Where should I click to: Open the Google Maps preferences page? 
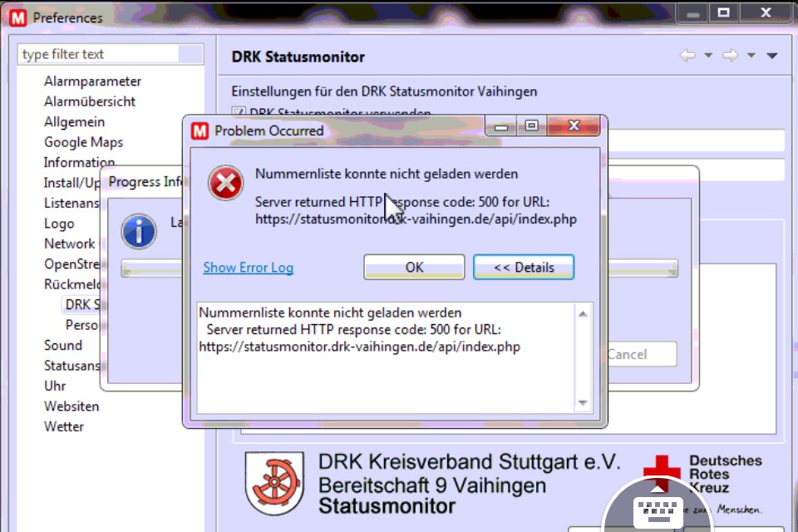click(83, 142)
